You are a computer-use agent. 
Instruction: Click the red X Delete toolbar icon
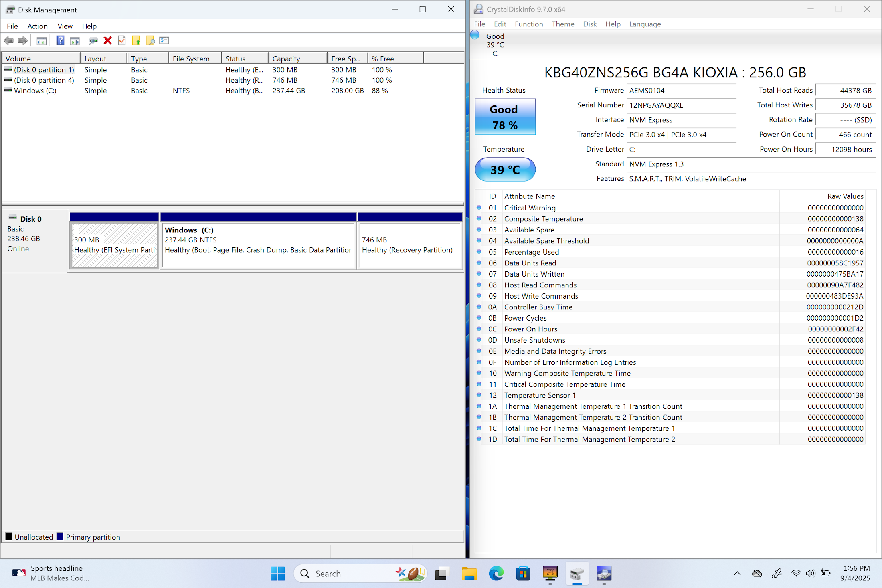click(107, 40)
